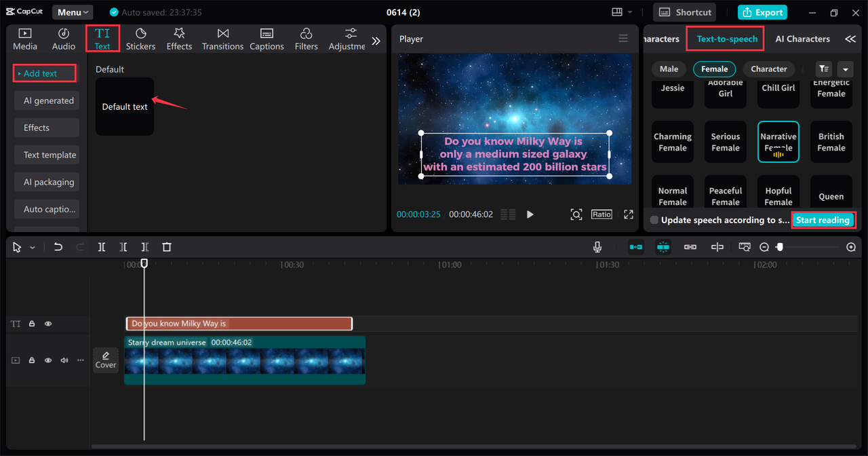Play the video preview
This screenshot has width=868, height=456.
[x=530, y=214]
